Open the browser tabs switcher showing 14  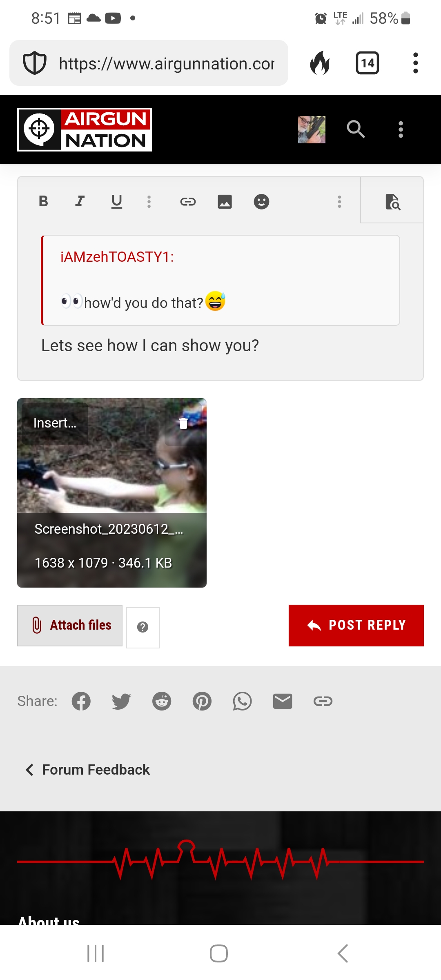367,63
